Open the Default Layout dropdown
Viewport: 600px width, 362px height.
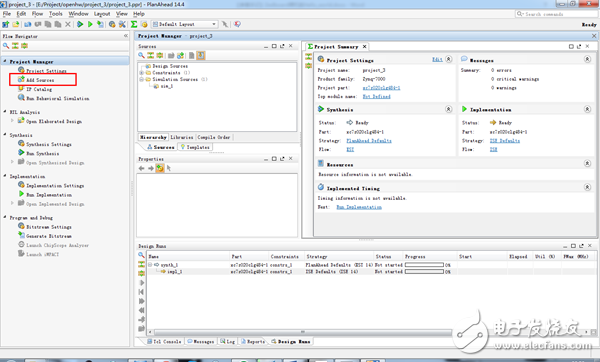click(185, 24)
